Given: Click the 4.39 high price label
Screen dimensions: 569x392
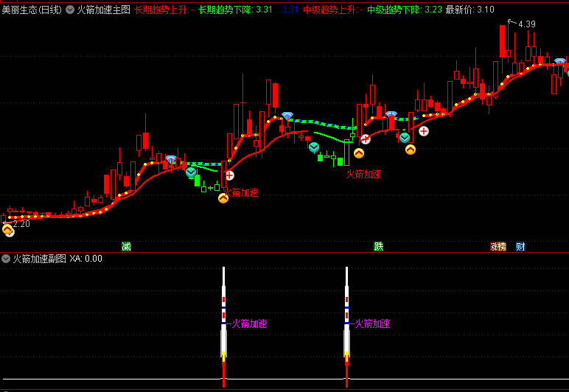Looking at the screenshot, I should (526, 24).
